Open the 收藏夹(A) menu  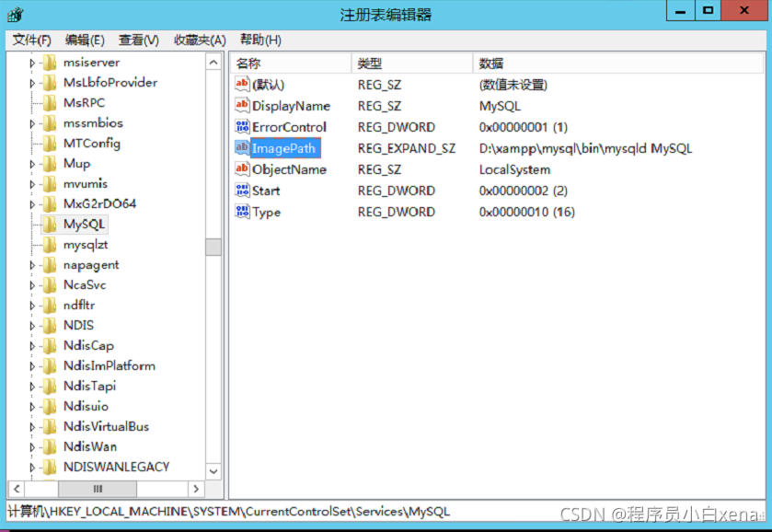coord(200,40)
